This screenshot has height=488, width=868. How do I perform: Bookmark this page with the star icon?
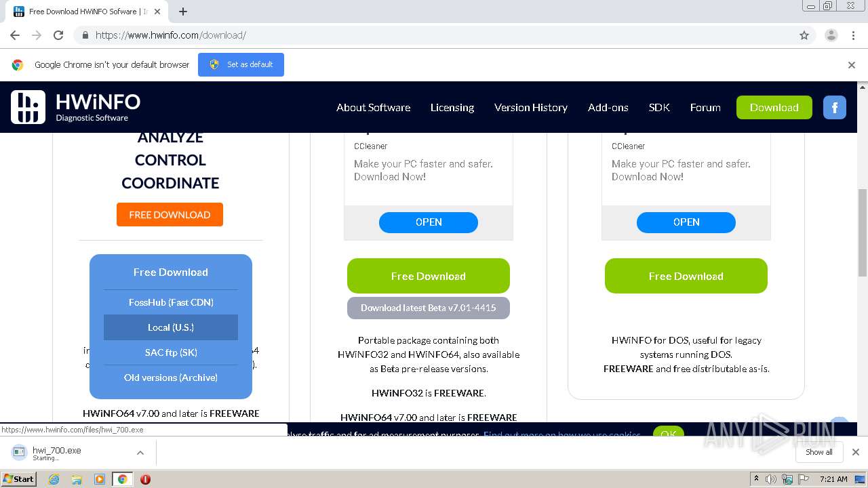[804, 35]
